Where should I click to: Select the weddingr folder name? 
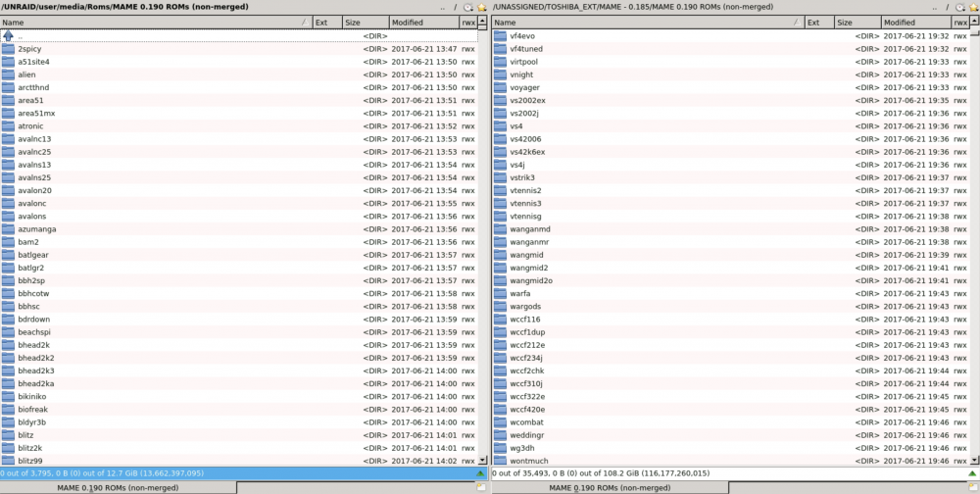(x=527, y=435)
